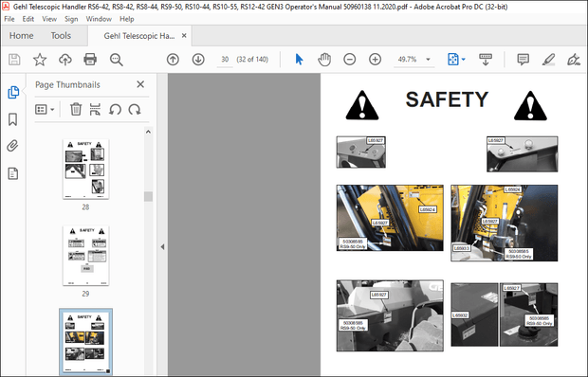Viewport: 588px width, 377px height.
Task: Bookmark with the star icon
Action: click(40, 60)
